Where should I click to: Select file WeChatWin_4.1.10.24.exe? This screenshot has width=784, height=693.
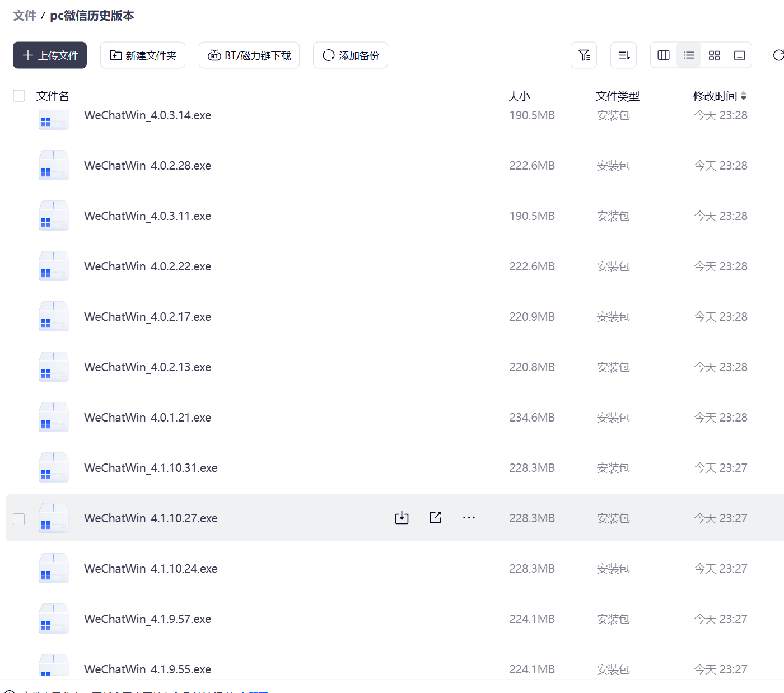pyautogui.click(x=151, y=569)
